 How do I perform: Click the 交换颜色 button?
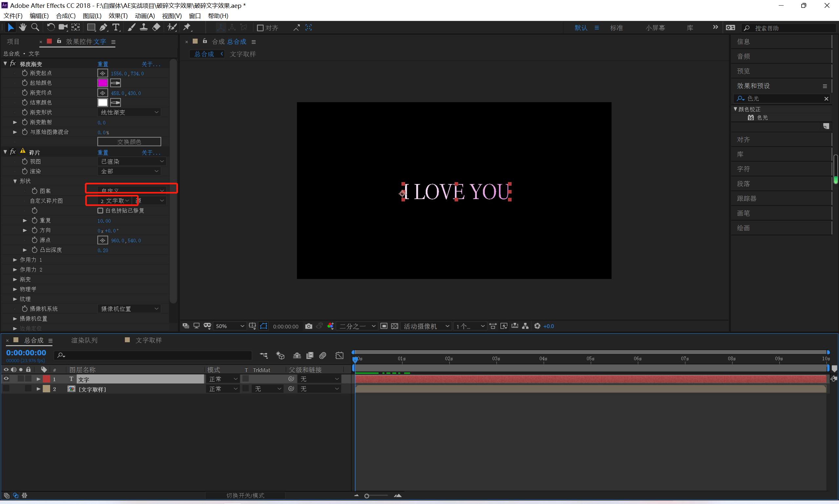tap(129, 141)
